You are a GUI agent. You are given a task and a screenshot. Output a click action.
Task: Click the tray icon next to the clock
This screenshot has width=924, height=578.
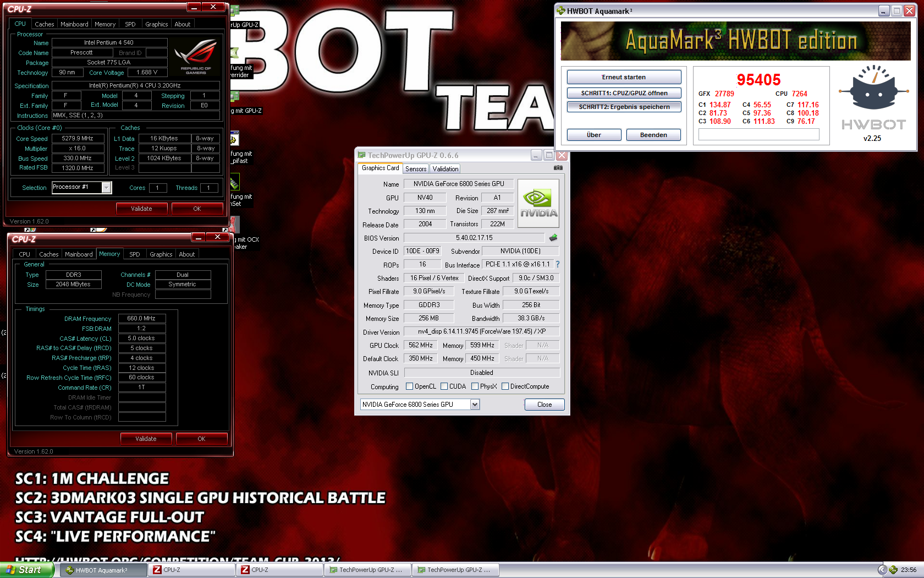pyautogui.click(x=893, y=570)
